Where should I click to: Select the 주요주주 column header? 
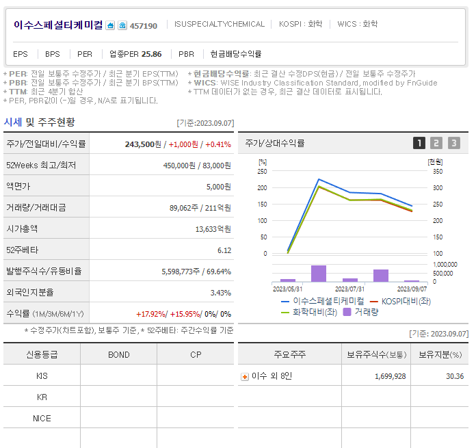290,354
